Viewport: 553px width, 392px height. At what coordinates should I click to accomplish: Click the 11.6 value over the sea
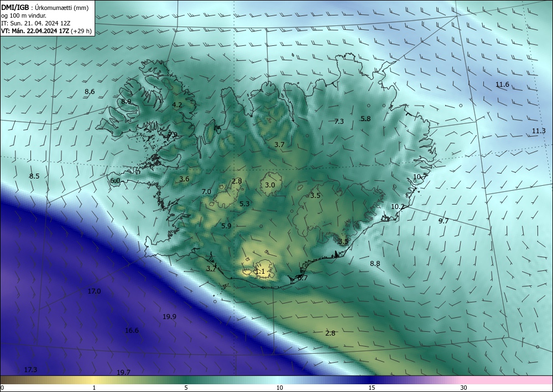(502, 85)
